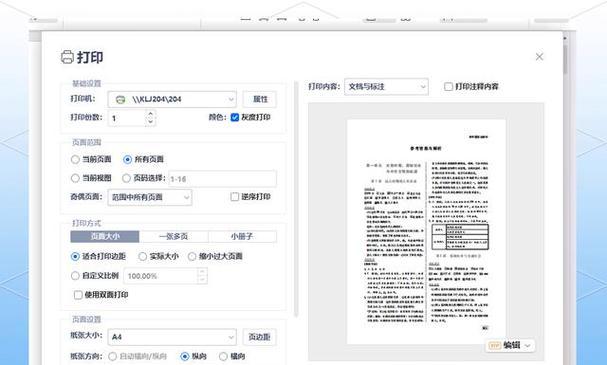Screen dimensions: 607x365
Task: Switch to the 页面大小 tab
Action: [105, 236]
